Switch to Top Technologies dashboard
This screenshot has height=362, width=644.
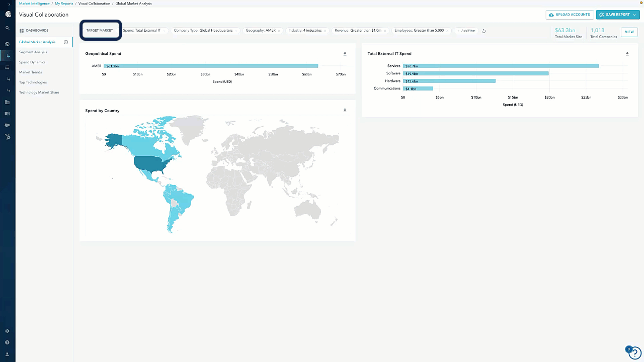coord(33,82)
